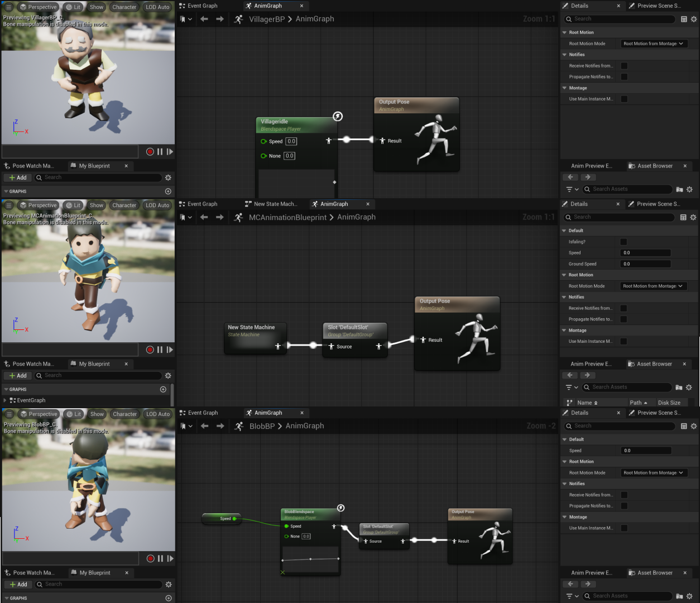Click the browse-to-folder icon in the Asset Browser

(679, 189)
